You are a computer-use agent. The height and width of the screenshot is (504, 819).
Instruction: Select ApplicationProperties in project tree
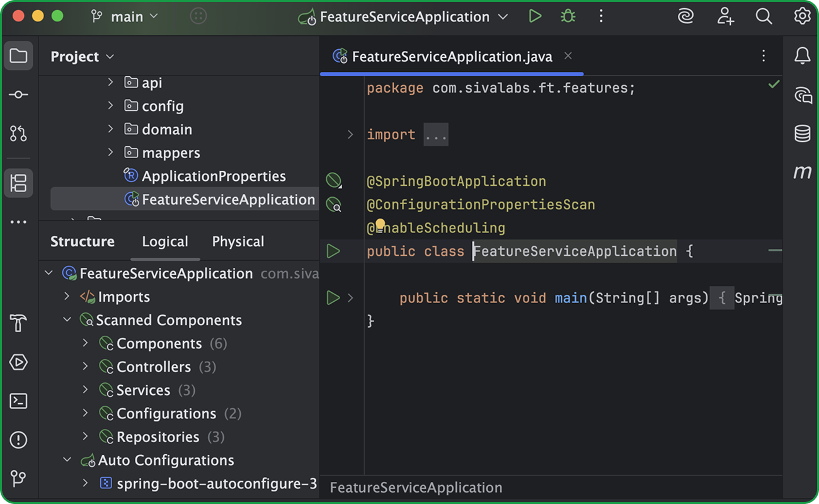(214, 176)
